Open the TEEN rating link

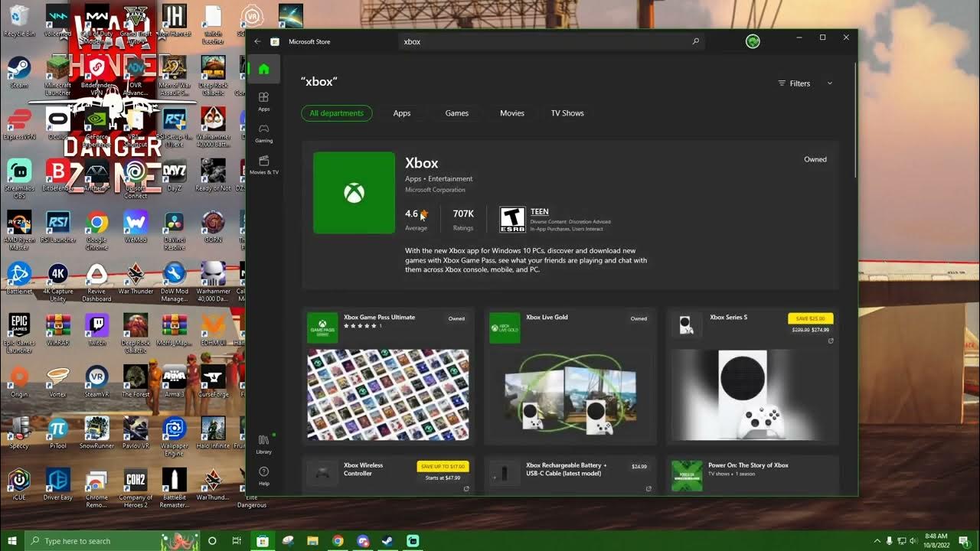[539, 211]
